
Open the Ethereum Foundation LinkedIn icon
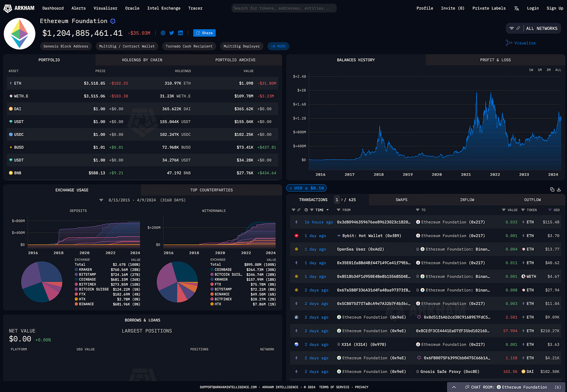(x=180, y=33)
